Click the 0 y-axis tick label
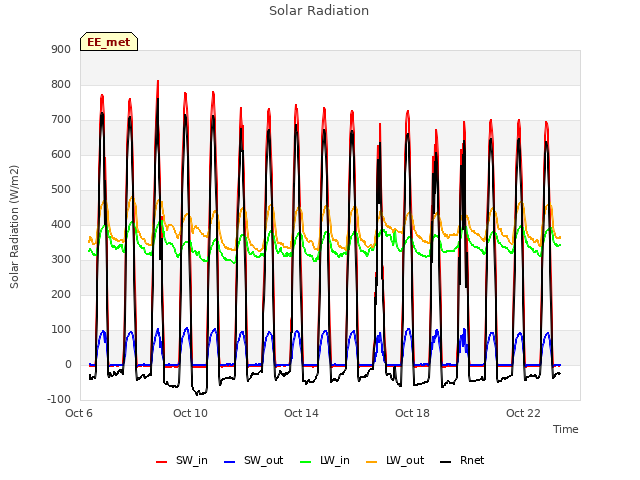Viewport: 640px width, 480px height. click(69, 365)
